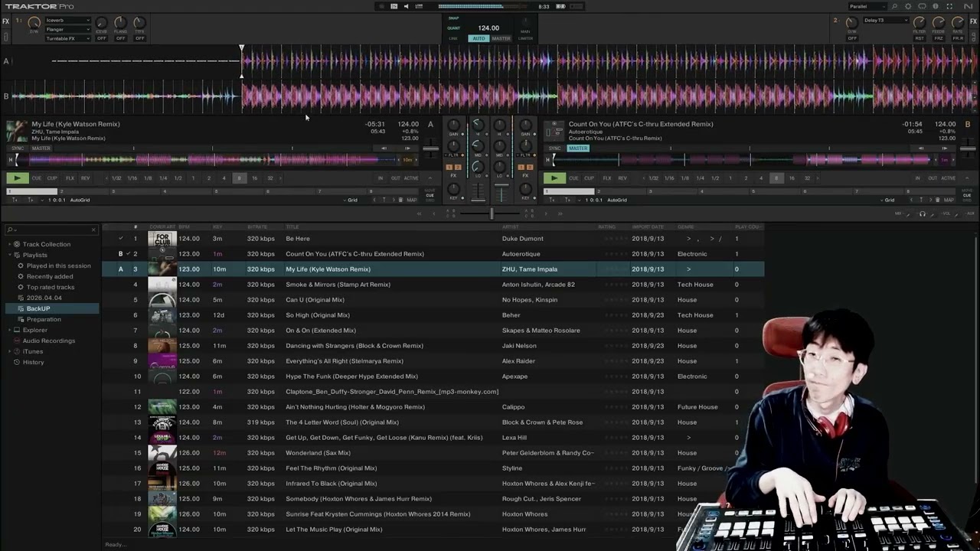Open Preferences via the gear icon
Viewport: 980px width, 551px height.
(x=908, y=6)
